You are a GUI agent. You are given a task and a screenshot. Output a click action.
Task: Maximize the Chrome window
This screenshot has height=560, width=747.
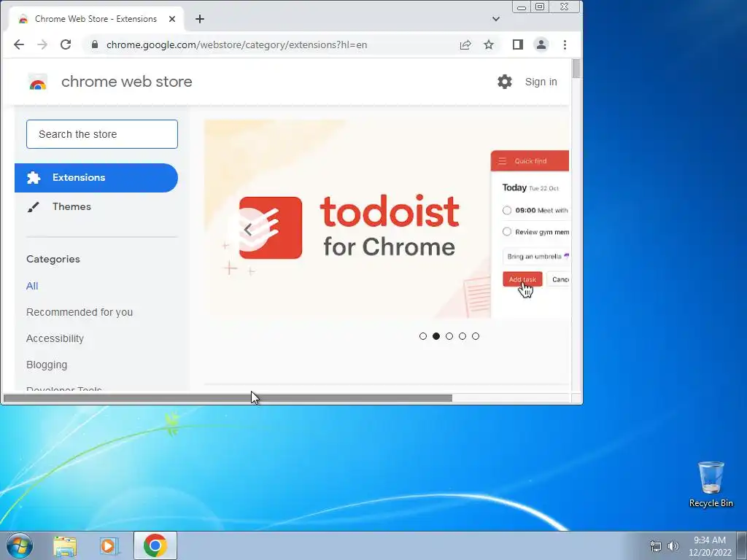(540, 7)
